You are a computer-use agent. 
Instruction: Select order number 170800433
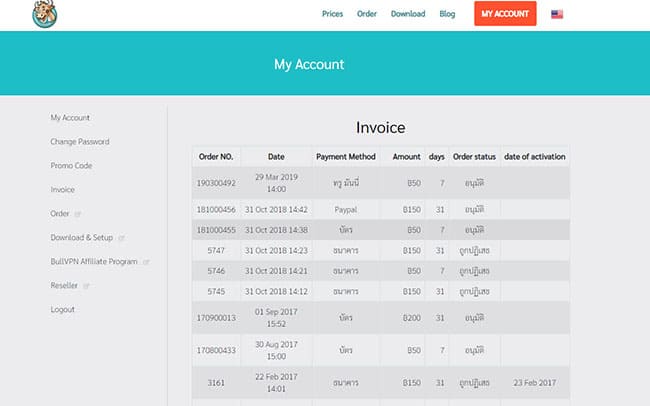point(216,350)
